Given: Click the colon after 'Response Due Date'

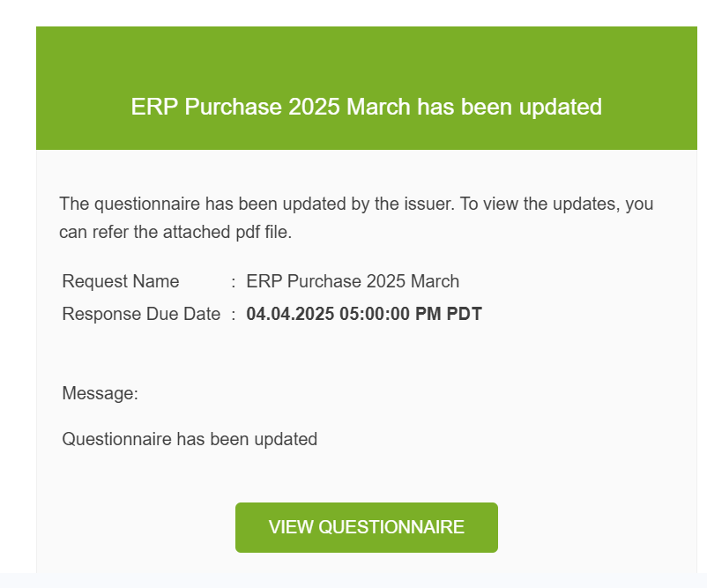Looking at the screenshot, I should tap(234, 315).
